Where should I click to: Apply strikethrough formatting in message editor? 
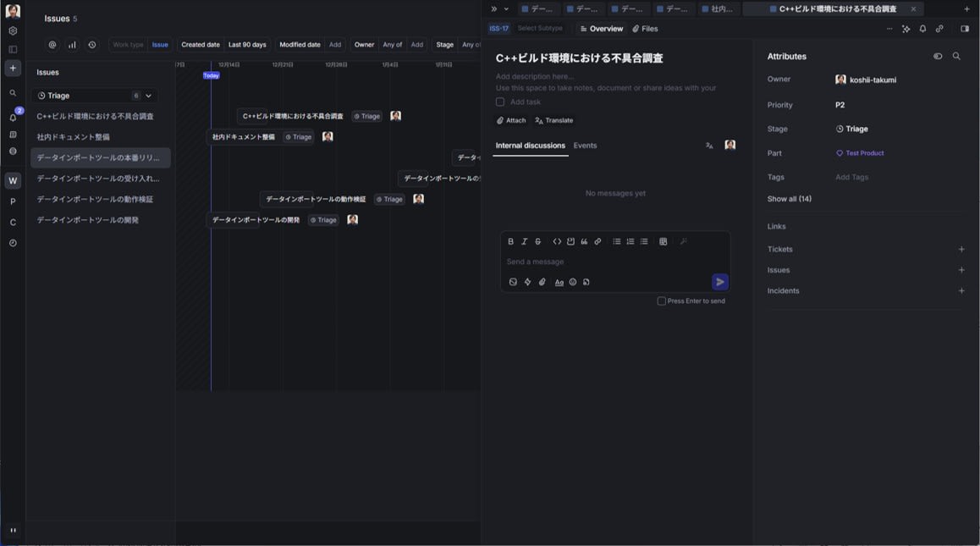[537, 241]
